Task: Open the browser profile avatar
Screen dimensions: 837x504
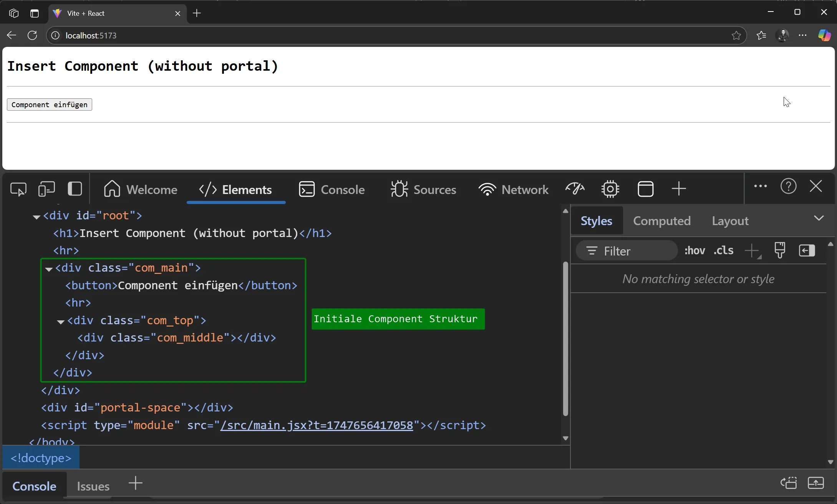Action: [x=782, y=35]
